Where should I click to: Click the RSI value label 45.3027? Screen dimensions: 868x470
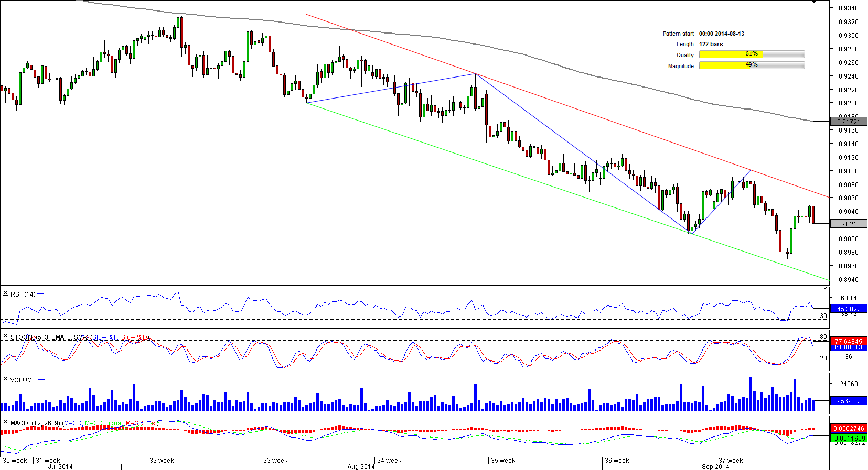click(848, 309)
